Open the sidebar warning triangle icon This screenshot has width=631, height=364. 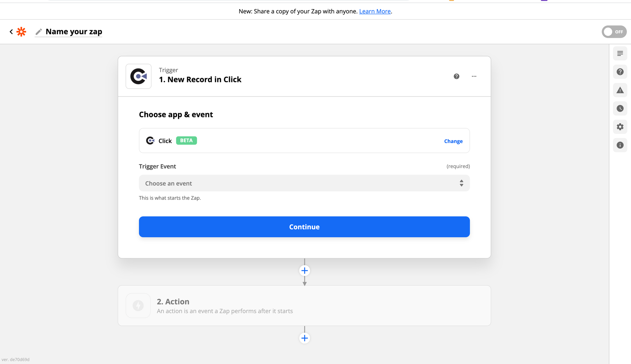point(620,90)
